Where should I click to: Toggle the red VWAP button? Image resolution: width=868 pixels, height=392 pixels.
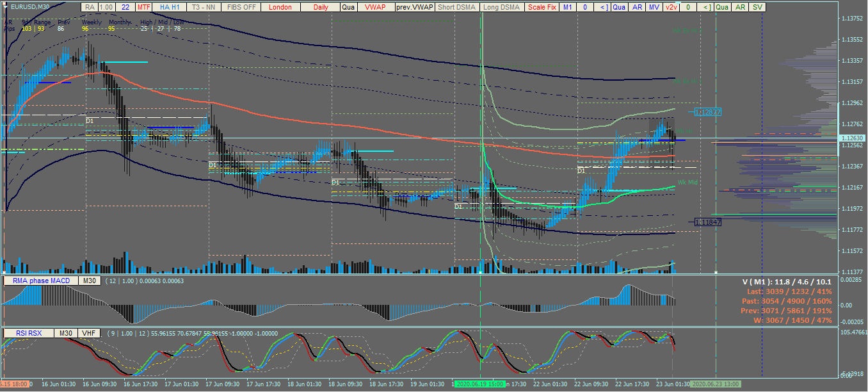[376, 7]
